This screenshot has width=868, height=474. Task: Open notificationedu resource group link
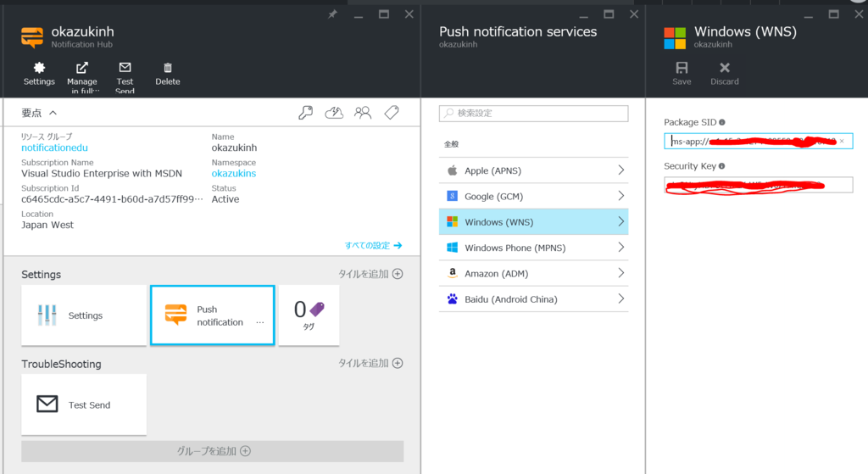click(x=54, y=148)
